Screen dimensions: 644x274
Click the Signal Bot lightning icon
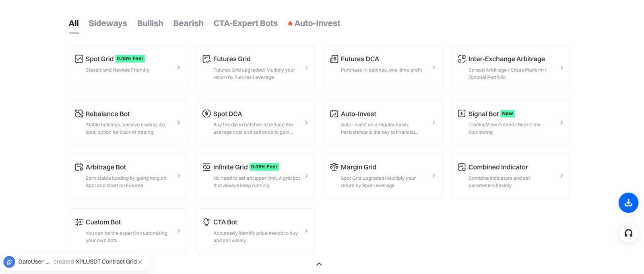461,114
